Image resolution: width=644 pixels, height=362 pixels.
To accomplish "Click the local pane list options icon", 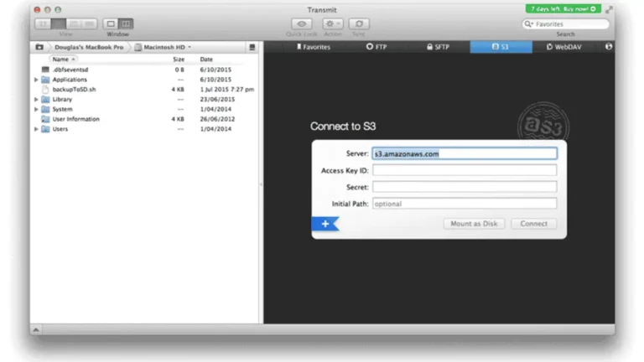I will [x=252, y=47].
